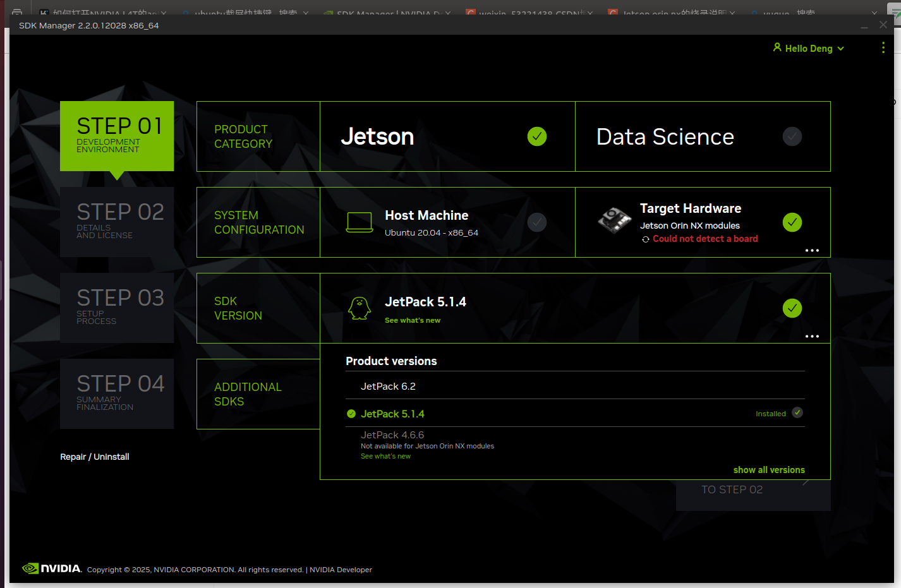Toggle the green Target Hardware checkmark

pyautogui.click(x=792, y=222)
